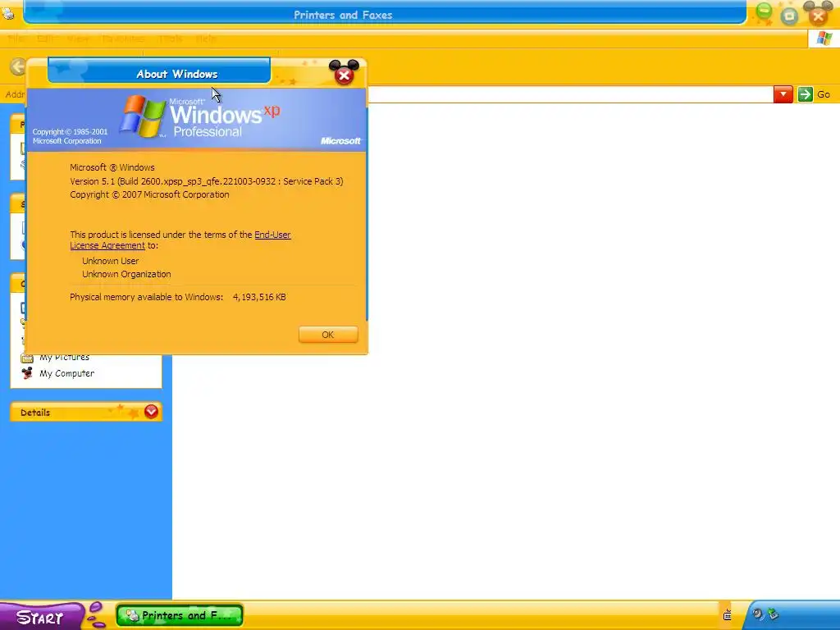Click the About Windows title bar
Image resolution: width=840 pixels, height=630 pixels.
(158, 71)
